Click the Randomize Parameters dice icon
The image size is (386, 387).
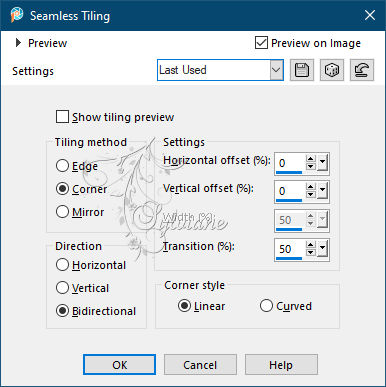click(332, 70)
